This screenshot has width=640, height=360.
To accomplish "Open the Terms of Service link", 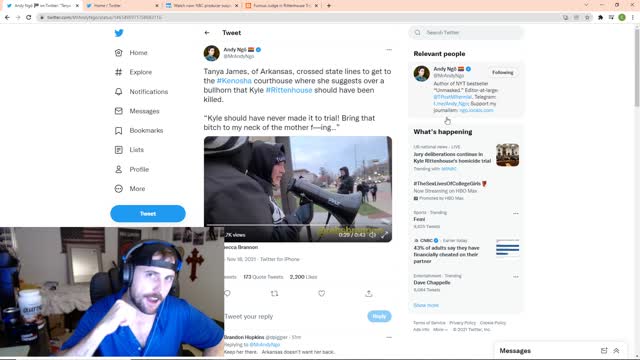I will coord(429,323).
